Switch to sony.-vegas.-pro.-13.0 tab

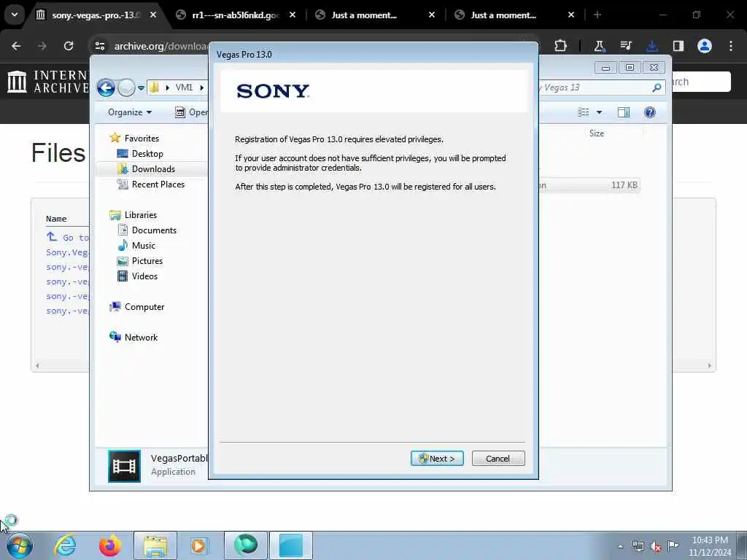point(96,15)
